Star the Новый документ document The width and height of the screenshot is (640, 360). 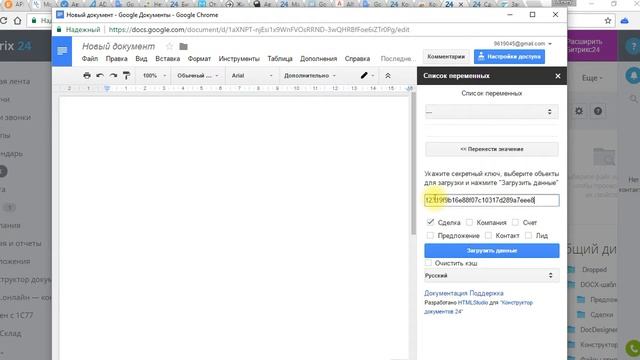(169, 47)
